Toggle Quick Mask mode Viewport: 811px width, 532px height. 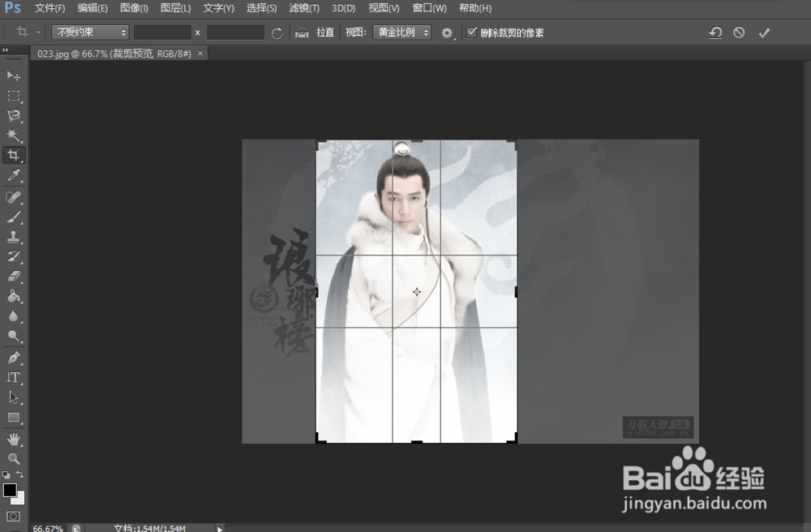[x=14, y=516]
